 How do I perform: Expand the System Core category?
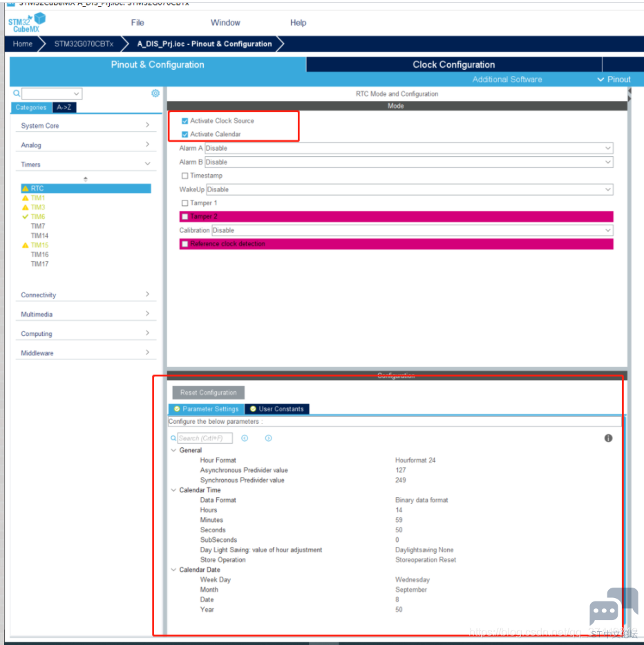click(x=86, y=125)
